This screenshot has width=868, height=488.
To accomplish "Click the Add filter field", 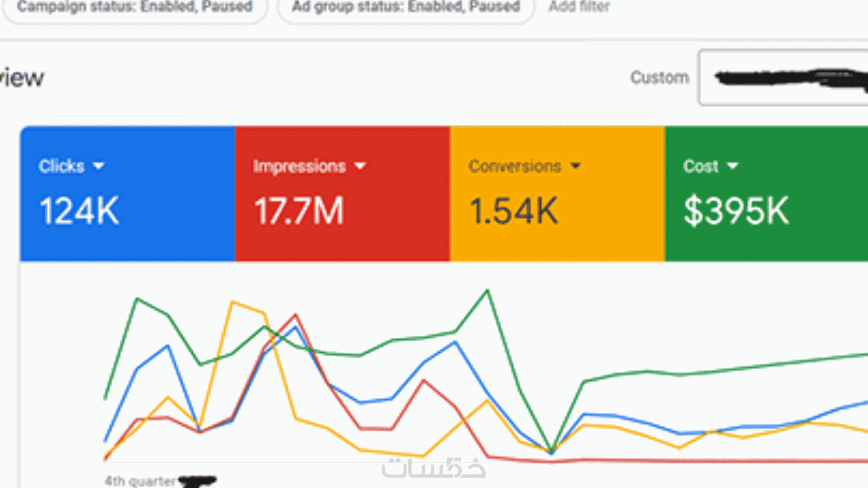I will pos(579,7).
